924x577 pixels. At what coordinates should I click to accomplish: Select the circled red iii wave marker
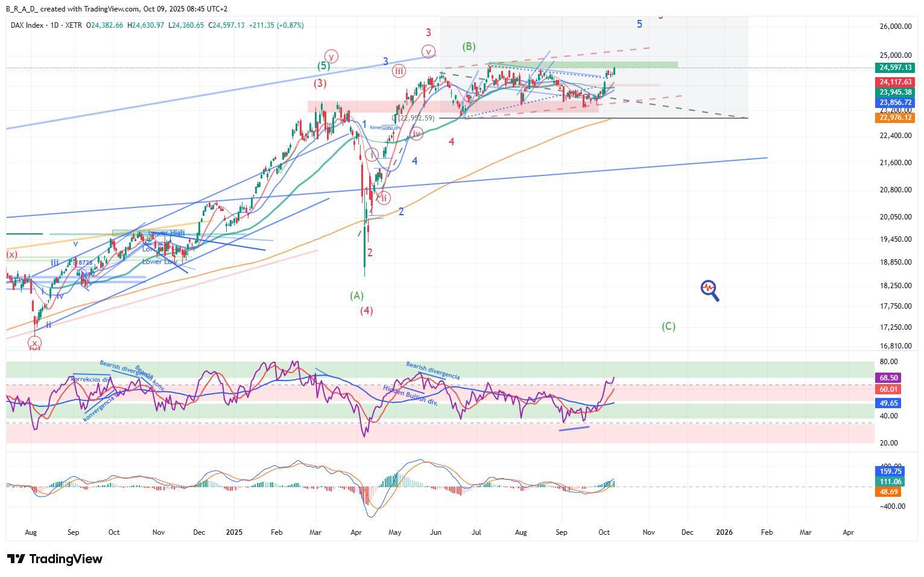[399, 71]
